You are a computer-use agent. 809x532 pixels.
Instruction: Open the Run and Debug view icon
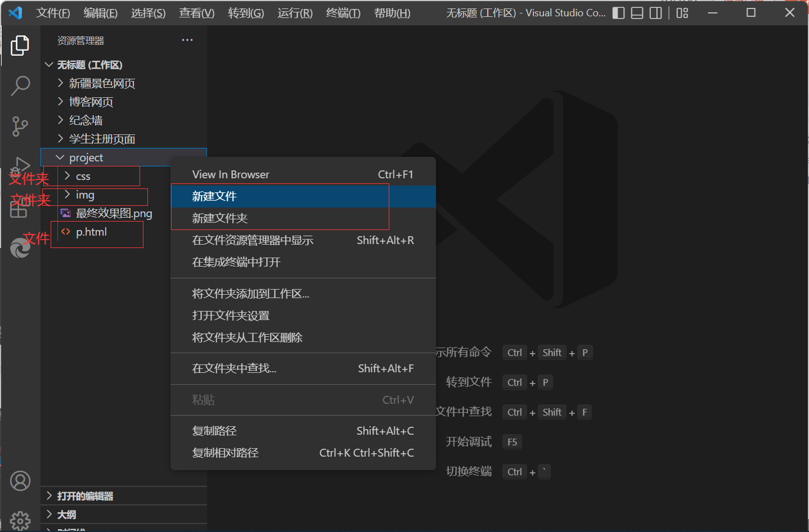click(20, 166)
